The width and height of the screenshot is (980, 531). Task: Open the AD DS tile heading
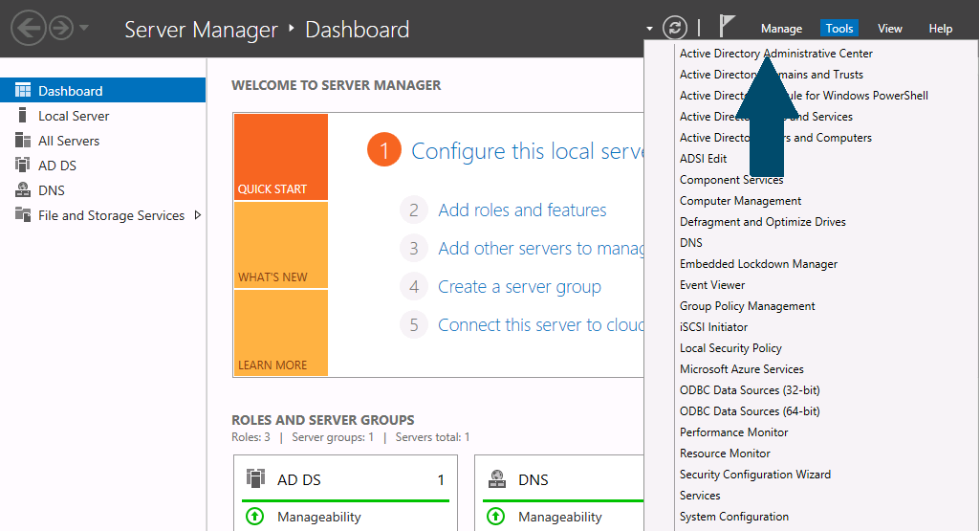pos(298,479)
